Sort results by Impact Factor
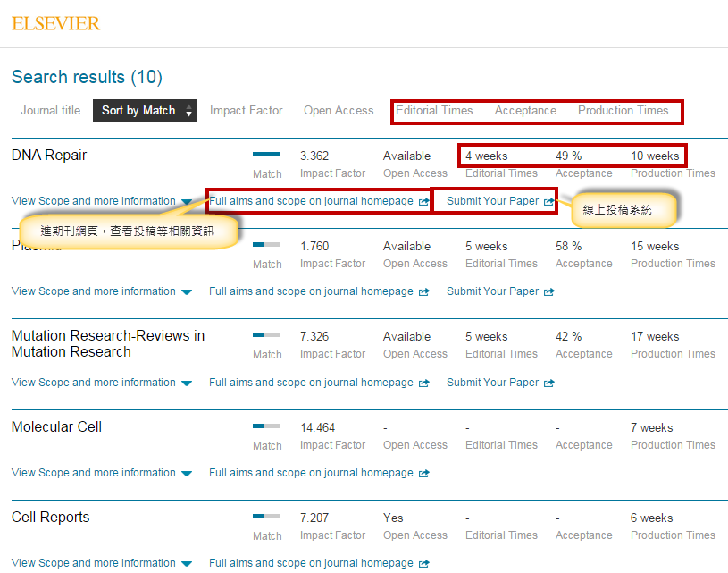 point(246,111)
